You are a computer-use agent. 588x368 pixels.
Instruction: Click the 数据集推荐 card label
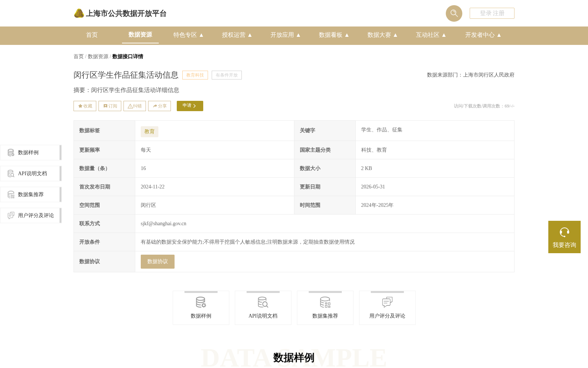[325, 316]
